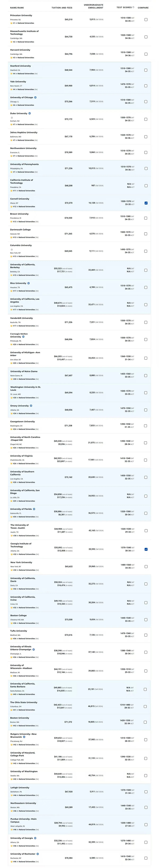This screenshot has height=868, width=159.
Task: Click the blue badge next to Rice University
Action: [x=29, y=283]
